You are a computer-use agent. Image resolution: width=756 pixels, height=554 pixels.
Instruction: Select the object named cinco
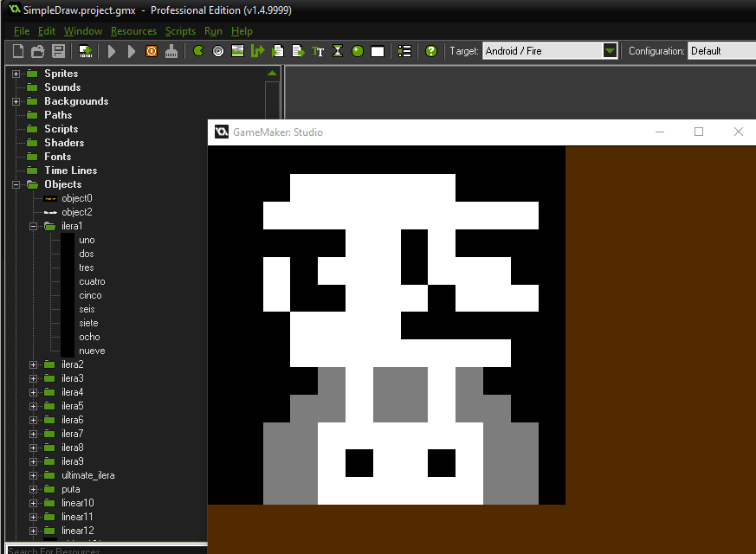pyautogui.click(x=90, y=295)
